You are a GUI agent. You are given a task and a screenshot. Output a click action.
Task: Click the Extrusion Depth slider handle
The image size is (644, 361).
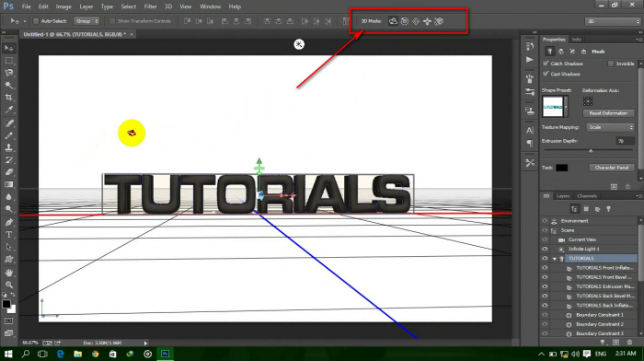(591, 151)
